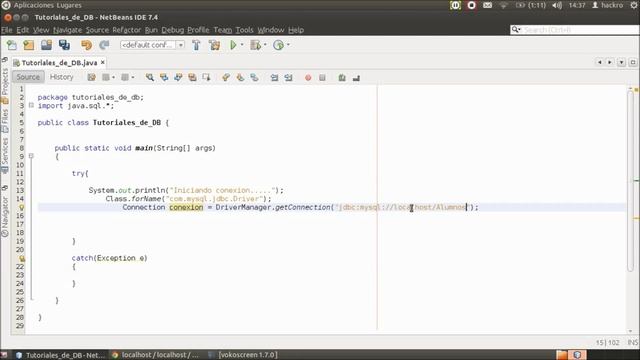Click the Build Project hammer icon
Viewport: 640px width, 360px height.
pyautogui.click(x=196, y=45)
